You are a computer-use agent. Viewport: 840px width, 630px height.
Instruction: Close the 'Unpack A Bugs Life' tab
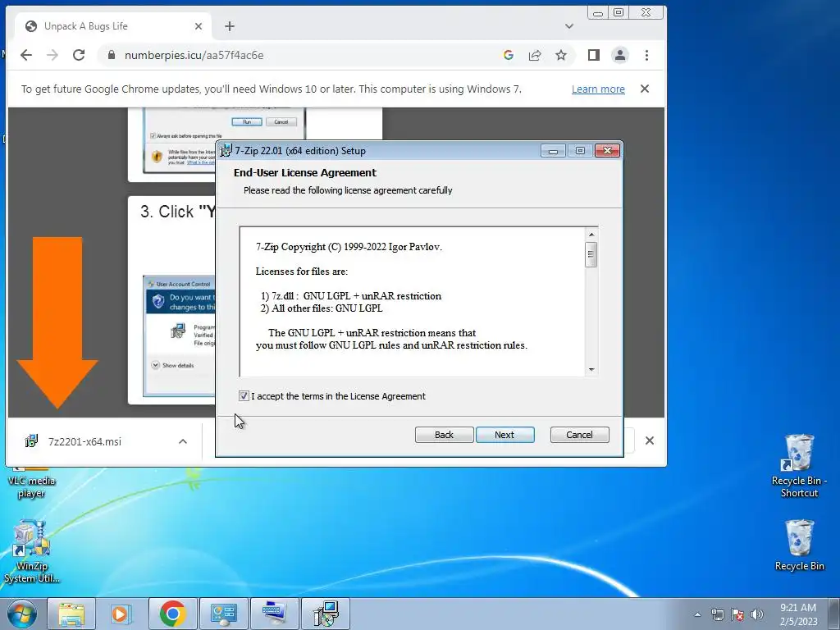[x=199, y=26]
